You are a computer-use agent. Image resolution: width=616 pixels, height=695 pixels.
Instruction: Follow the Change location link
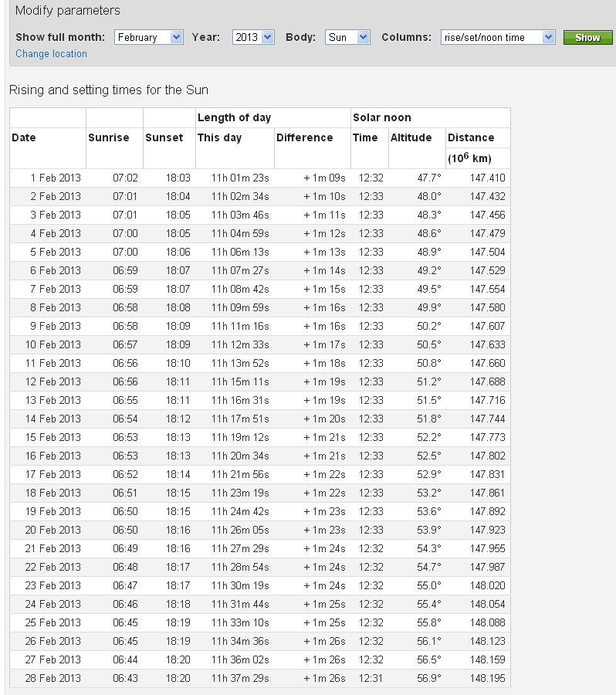click(51, 54)
